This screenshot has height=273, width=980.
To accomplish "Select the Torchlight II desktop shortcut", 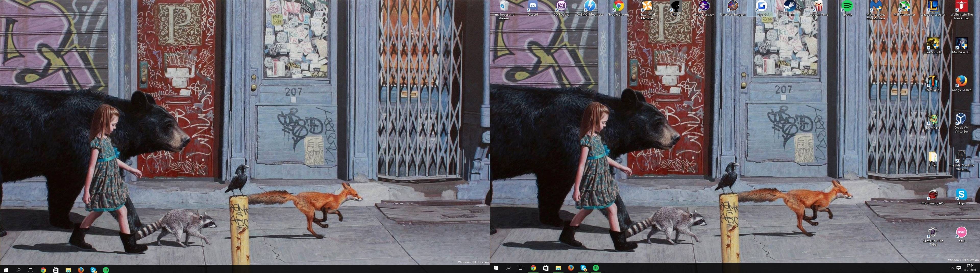I will [933, 84].
